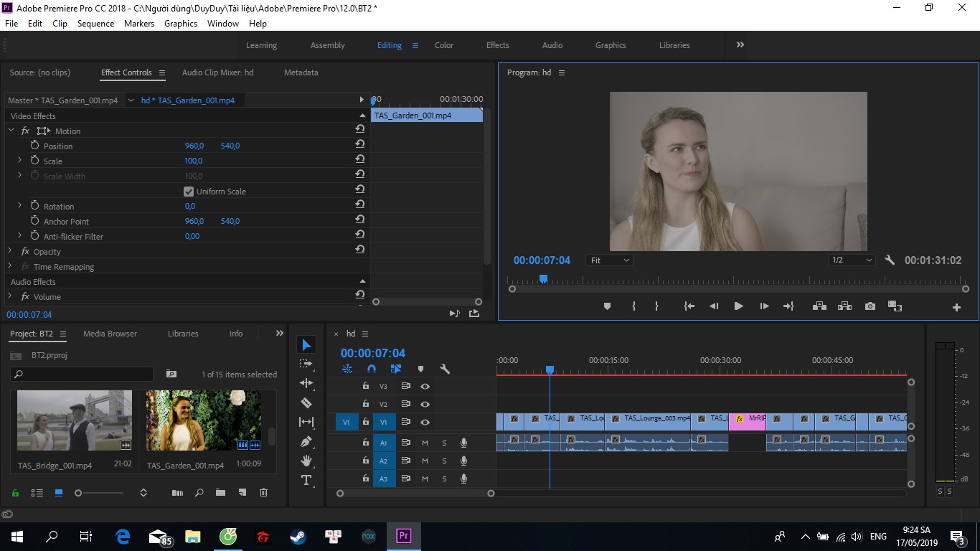Select the Hand tool
This screenshot has width=980, height=551.
coord(306,461)
